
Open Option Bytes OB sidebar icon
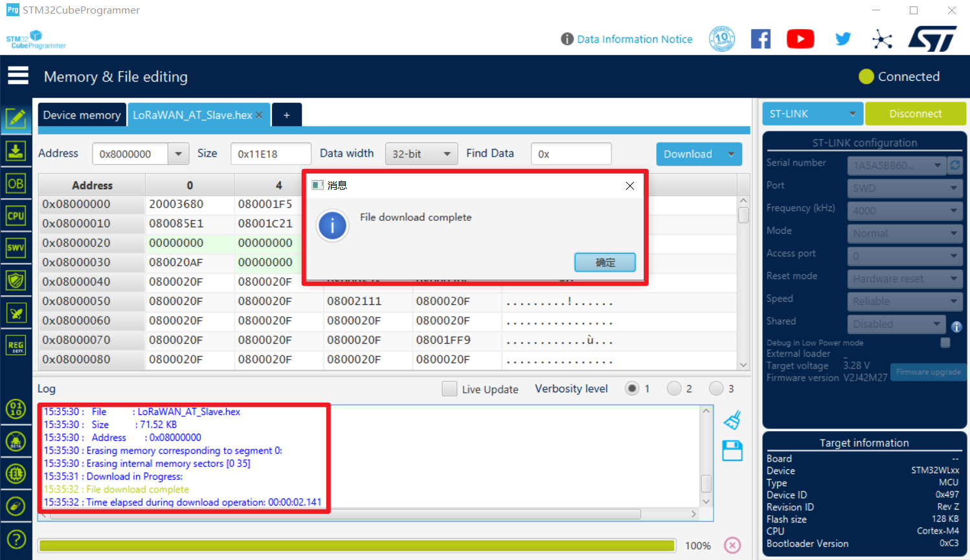pos(16,183)
